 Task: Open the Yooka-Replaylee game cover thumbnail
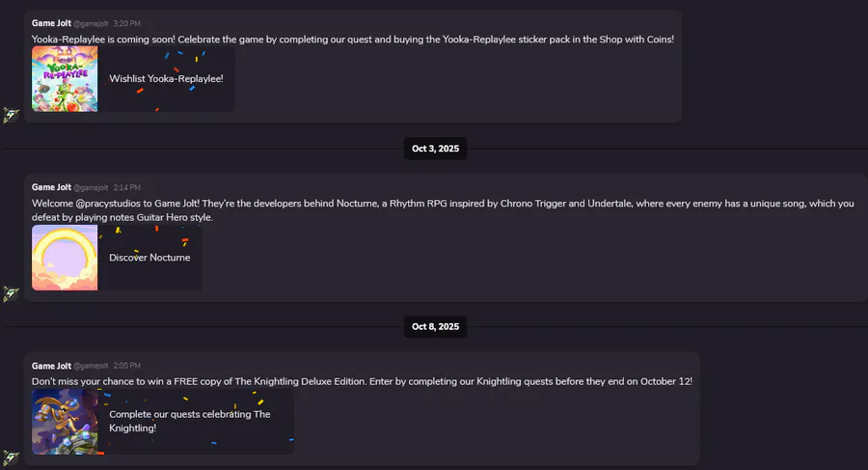tap(65, 78)
